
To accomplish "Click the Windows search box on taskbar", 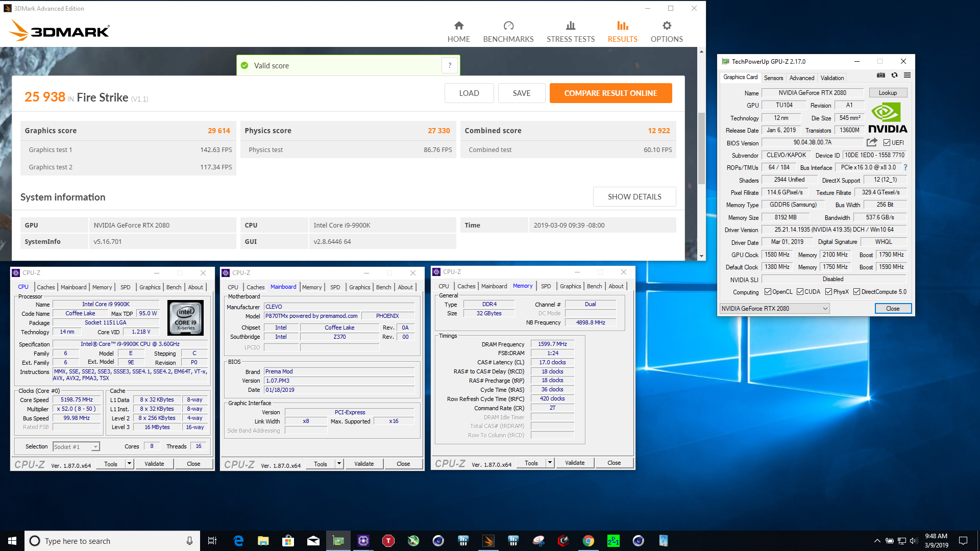I will tap(112, 541).
